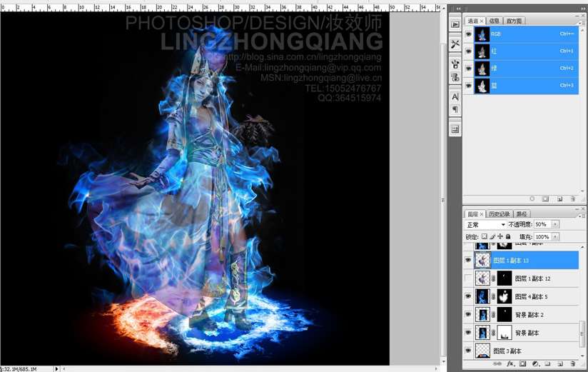Click the Layers panel scrollbar thumb

(582, 334)
